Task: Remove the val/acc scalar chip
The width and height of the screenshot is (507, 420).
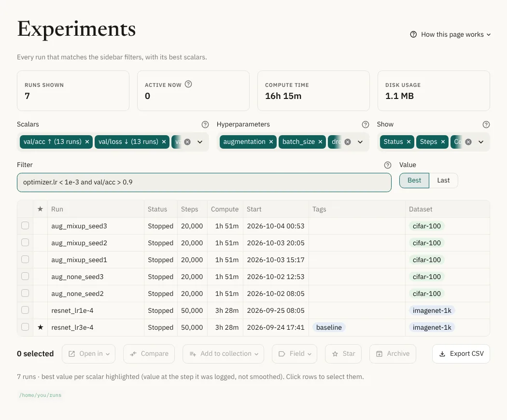Action: point(87,142)
